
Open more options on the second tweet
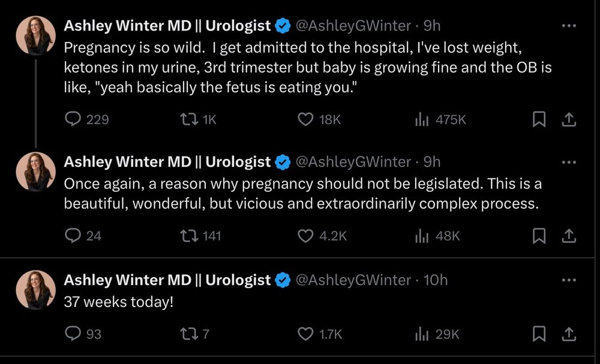(568, 162)
